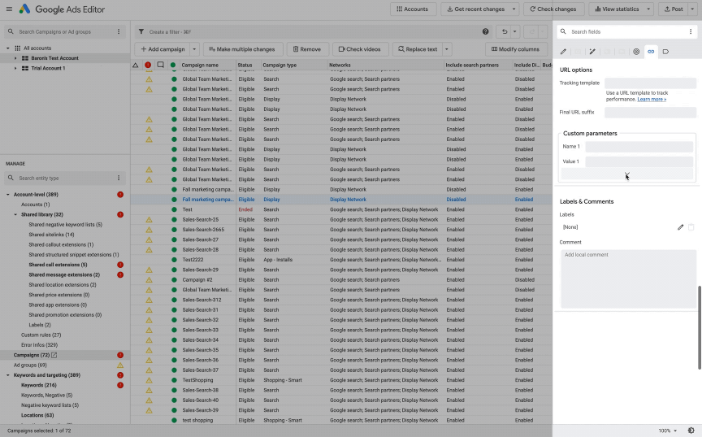Select Shared sitelinks (14) item
Image resolution: width=702 pixels, height=437 pixels.
[x=51, y=235]
